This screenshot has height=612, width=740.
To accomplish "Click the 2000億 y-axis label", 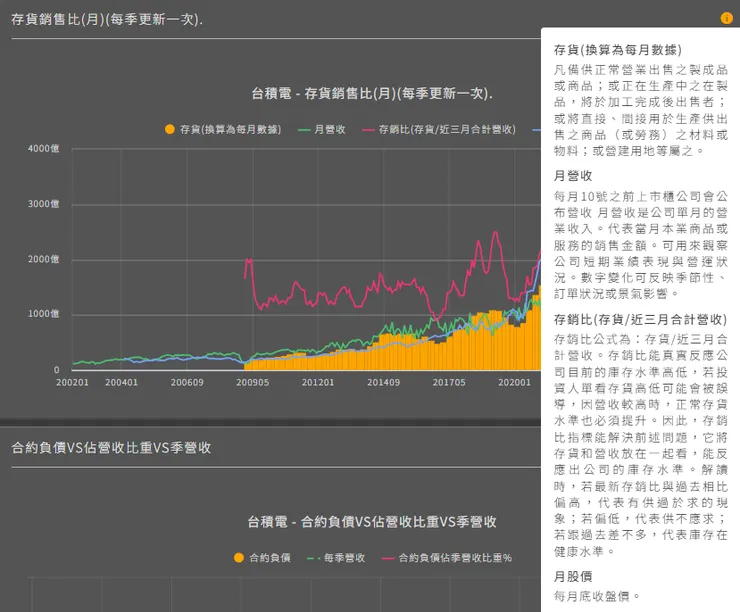I will [43, 259].
